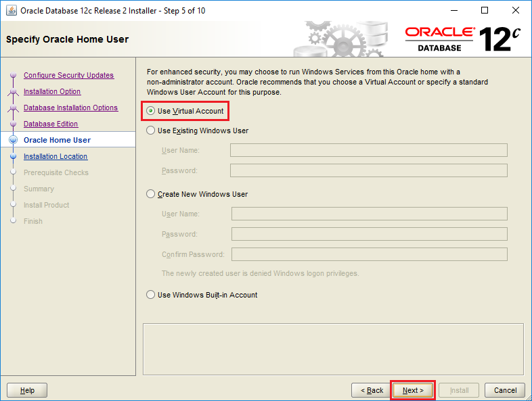Open Database Installation Options step

click(70, 108)
